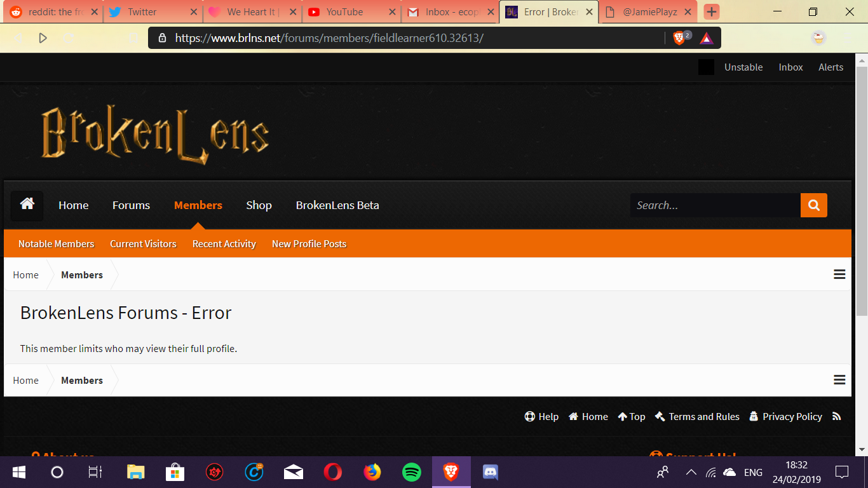Open Alerts in the user bar
The height and width of the screenshot is (488, 868).
831,67
